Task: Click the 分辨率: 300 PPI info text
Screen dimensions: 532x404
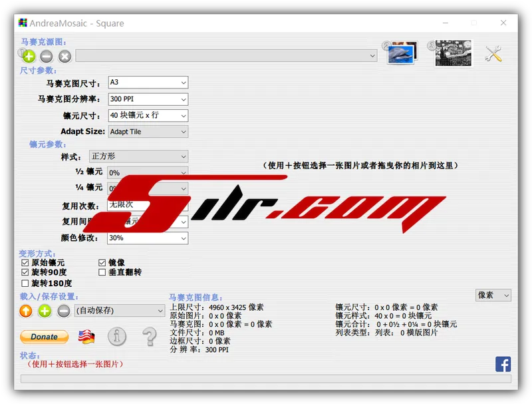Action: pos(199,349)
